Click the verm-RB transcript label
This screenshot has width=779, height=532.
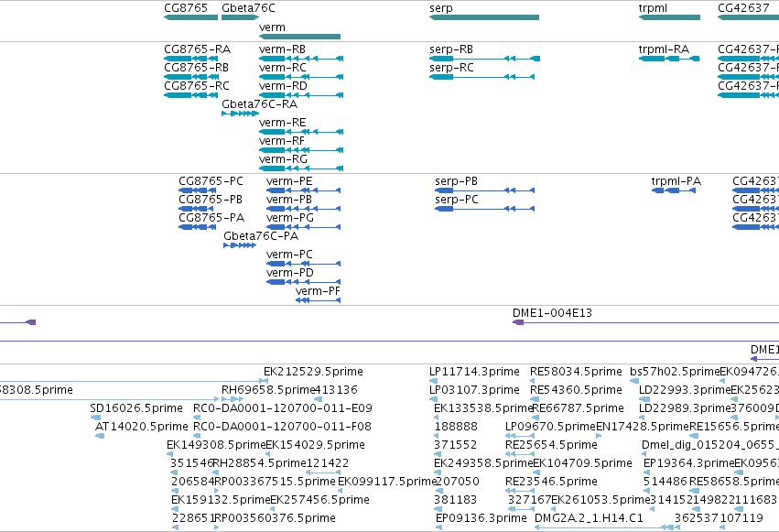[x=282, y=49]
